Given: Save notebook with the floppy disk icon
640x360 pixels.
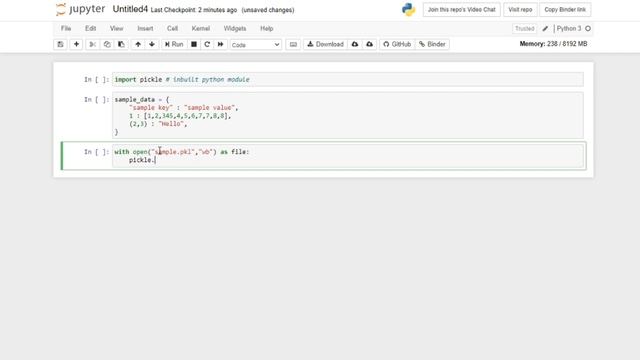Looking at the screenshot, I should 60,44.
